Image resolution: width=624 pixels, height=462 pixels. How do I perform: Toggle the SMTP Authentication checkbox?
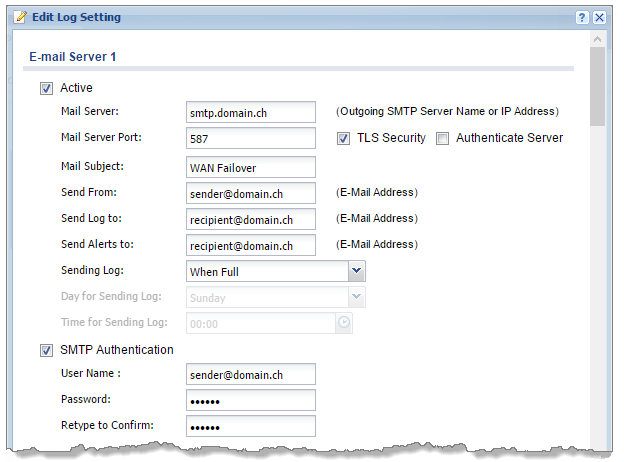[46, 350]
